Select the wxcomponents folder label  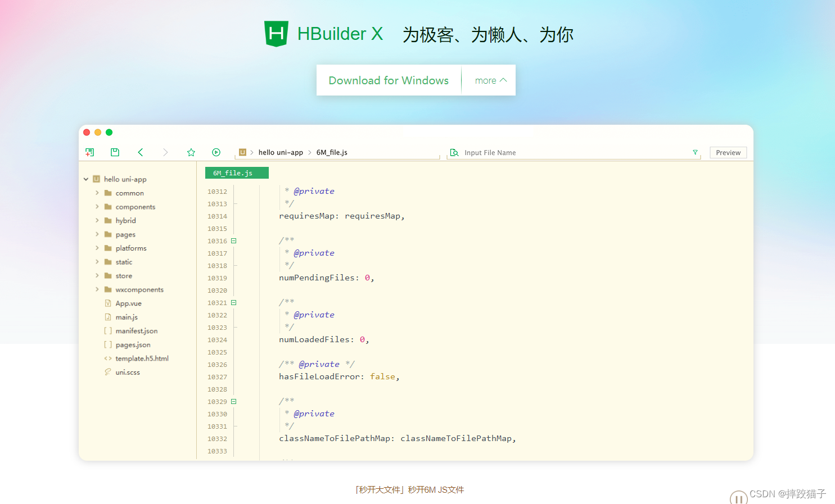point(139,289)
